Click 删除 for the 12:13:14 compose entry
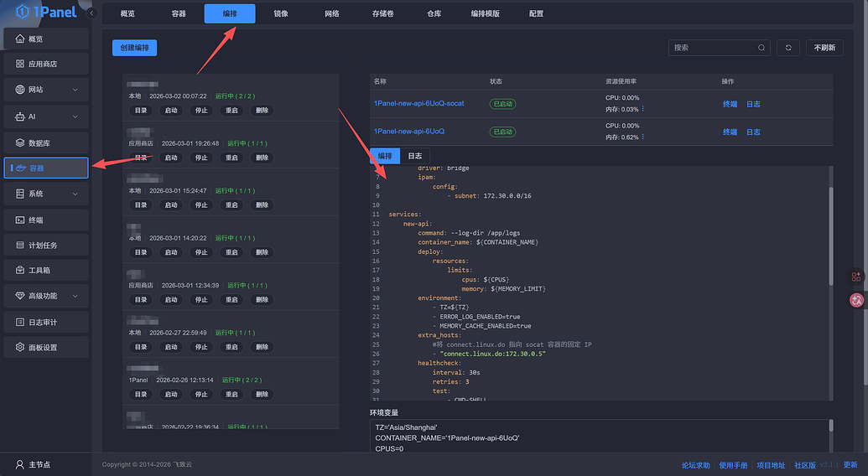 262,395
